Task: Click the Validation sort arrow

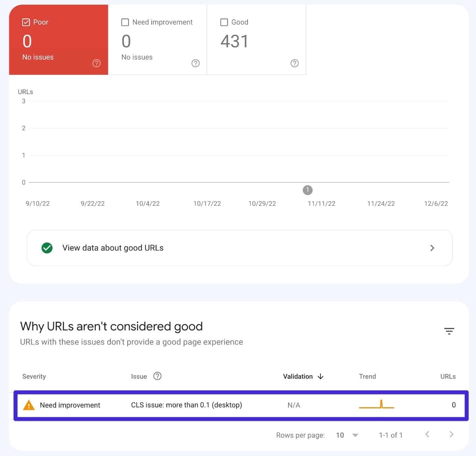Action: (x=321, y=376)
